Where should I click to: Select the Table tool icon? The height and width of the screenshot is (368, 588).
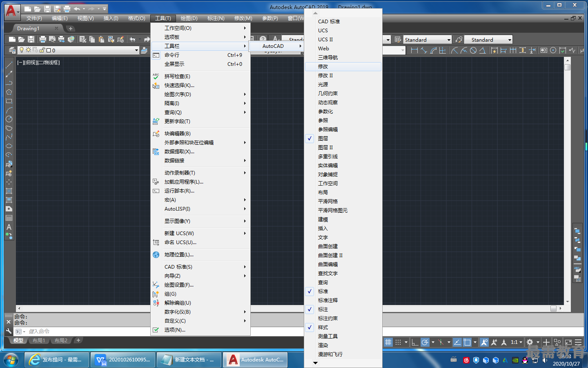tap(9, 218)
